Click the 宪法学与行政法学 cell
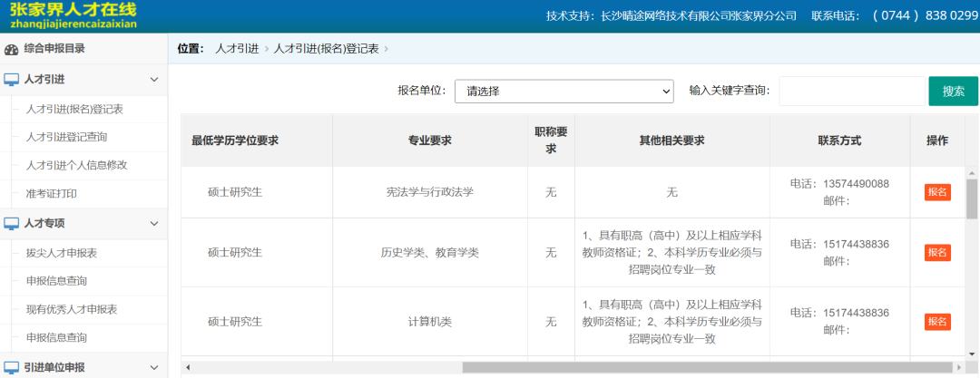The width and height of the screenshot is (980, 378). (430, 192)
